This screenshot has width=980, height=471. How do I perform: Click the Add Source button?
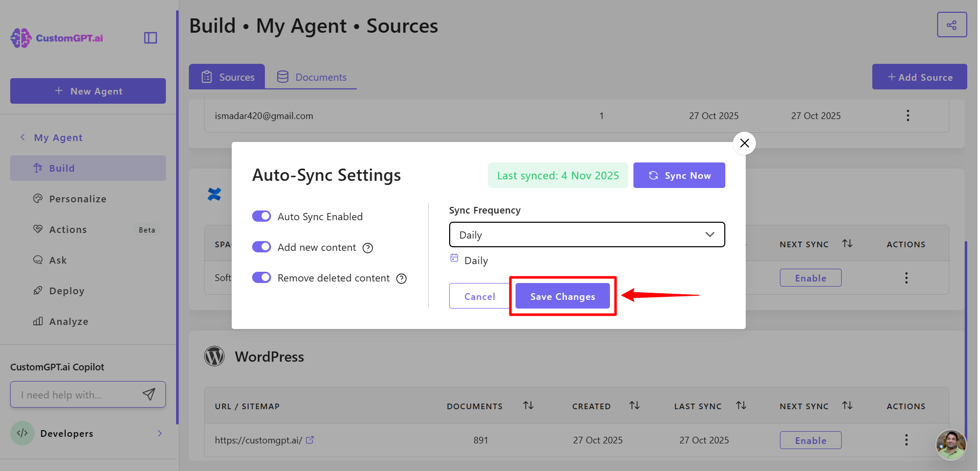(x=919, y=77)
